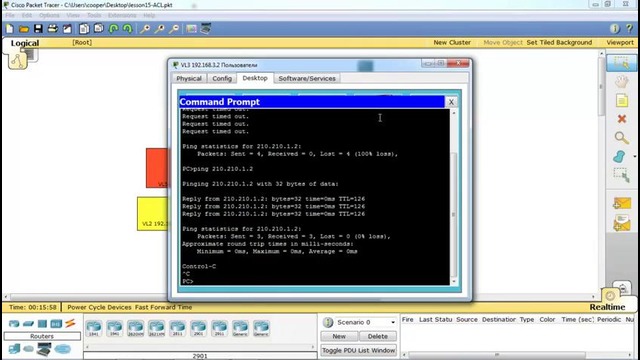
Task: Switch to the Realtime mode tab
Action: click(x=607, y=307)
